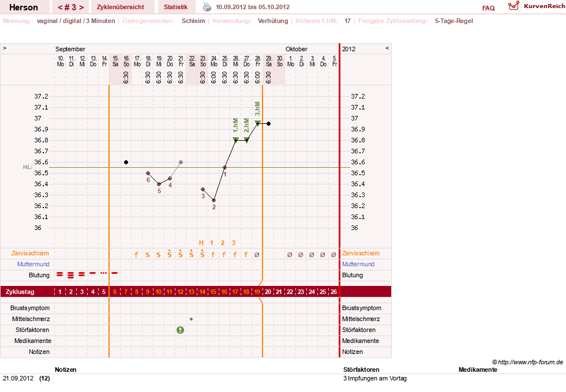This screenshot has height=392, width=566.
Task: Click the Muttermund label on the left
Action: coord(33,264)
